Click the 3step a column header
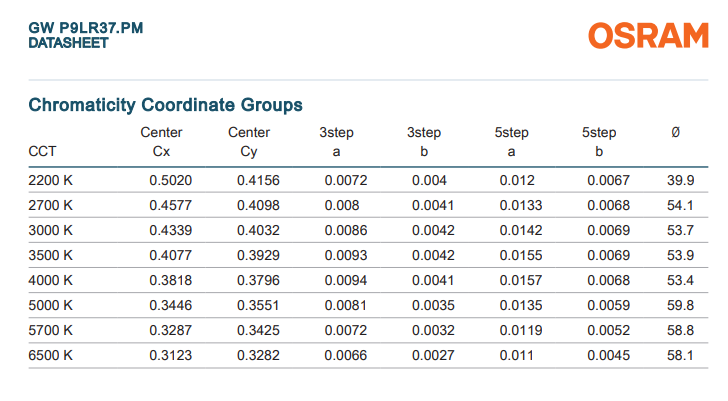The height and width of the screenshot is (401, 728). [336, 142]
